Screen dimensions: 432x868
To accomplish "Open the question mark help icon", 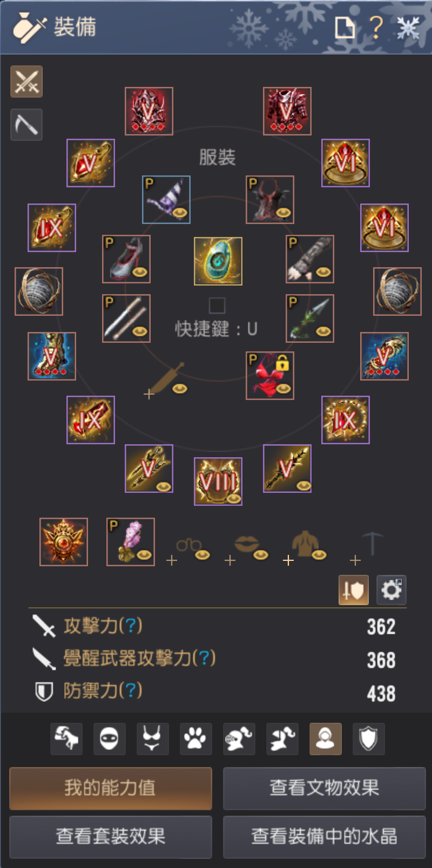I will click(x=376, y=27).
